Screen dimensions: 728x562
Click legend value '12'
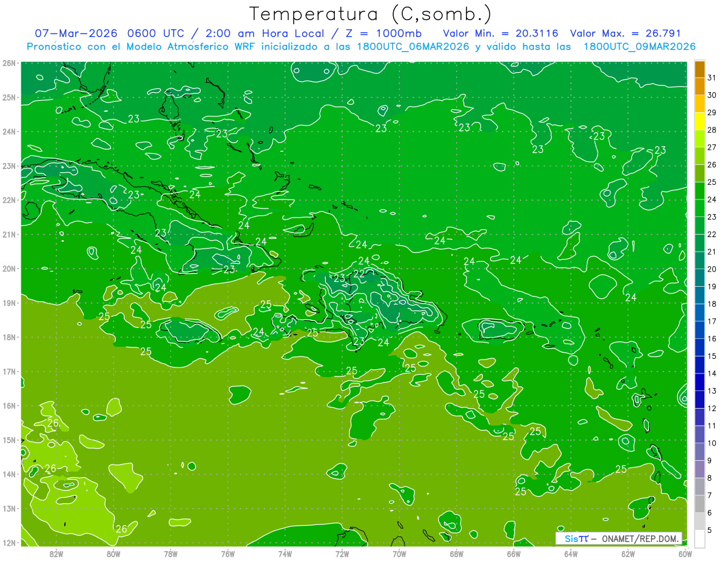712,409
